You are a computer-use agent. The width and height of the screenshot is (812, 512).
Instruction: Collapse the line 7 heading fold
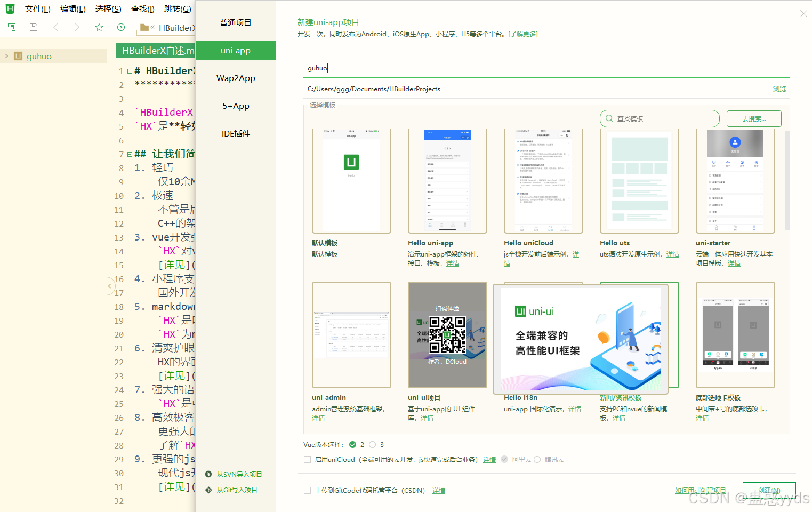pyautogui.click(x=130, y=154)
